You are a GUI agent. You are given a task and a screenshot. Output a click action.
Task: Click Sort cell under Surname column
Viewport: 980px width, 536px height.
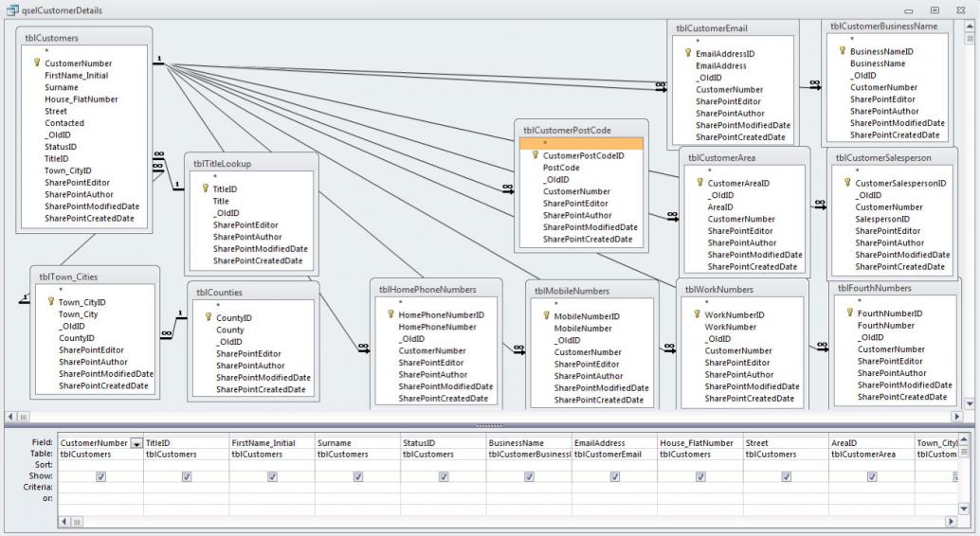pos(357,465)
